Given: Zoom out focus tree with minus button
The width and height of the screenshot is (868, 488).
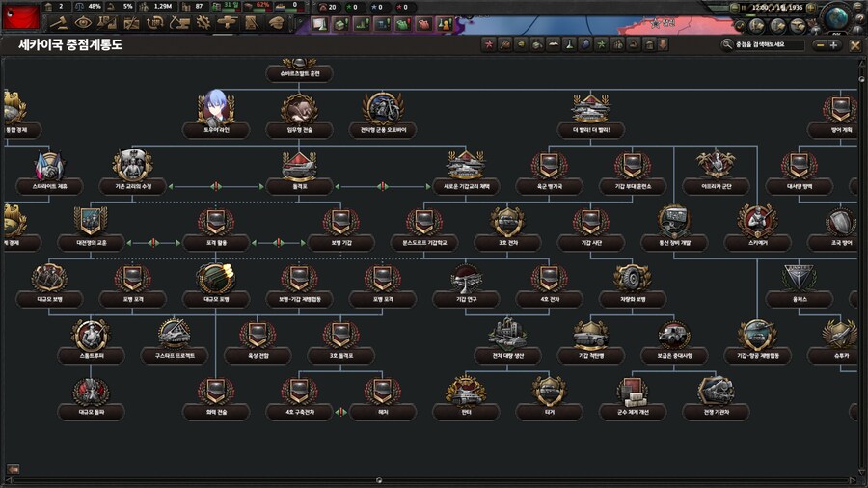Looking at the screenshot, I should [819, 44].
